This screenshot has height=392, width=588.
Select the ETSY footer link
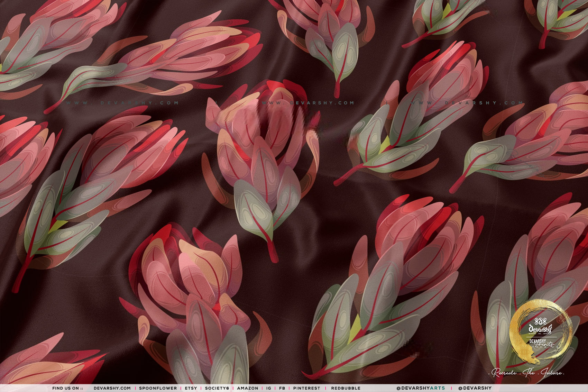(191, 388)
